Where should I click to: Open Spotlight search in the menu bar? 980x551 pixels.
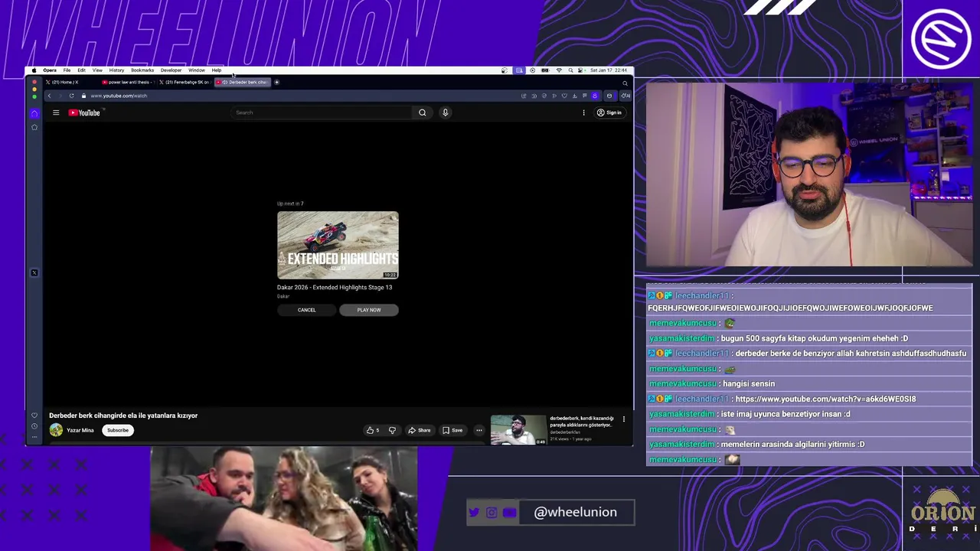570,70
